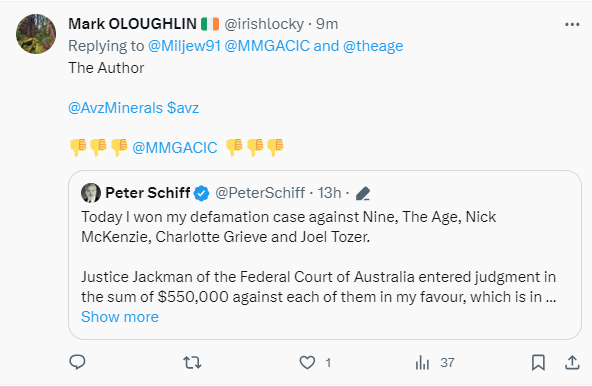
Task: Open the @AvzMinerals mention
Action: coord(115,108)
